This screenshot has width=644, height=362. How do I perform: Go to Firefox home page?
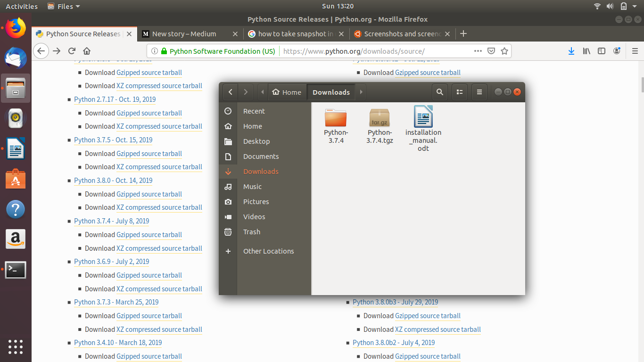point(87,51)
